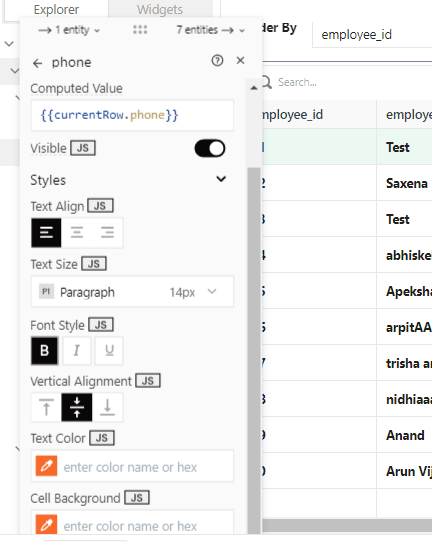This screenshot has height=542, width=432.
Task: Switch to the Widgets tab
Action: [x=160, y=10]
